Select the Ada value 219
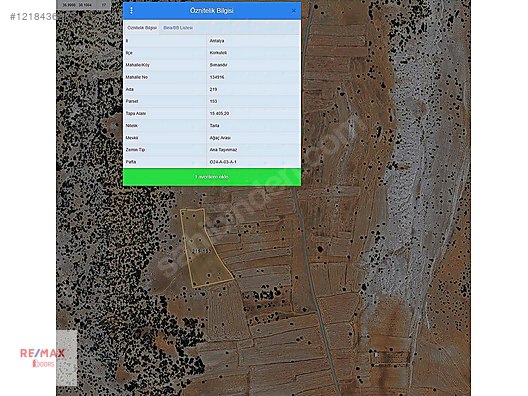The image size is (528, 396). point(213,89)
